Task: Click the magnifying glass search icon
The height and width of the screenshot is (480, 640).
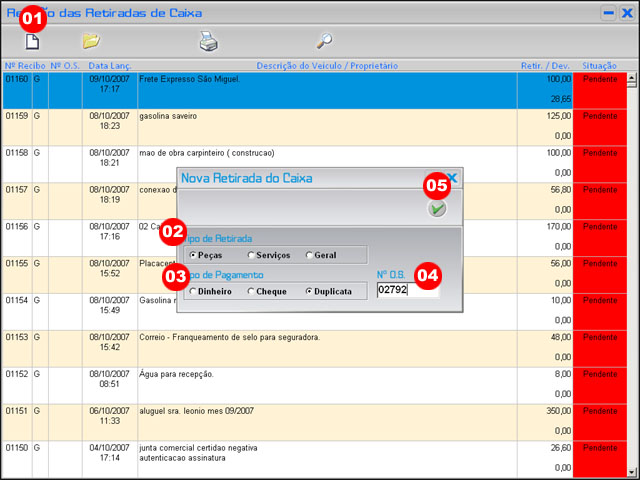Action: click(x=324, y=41)
